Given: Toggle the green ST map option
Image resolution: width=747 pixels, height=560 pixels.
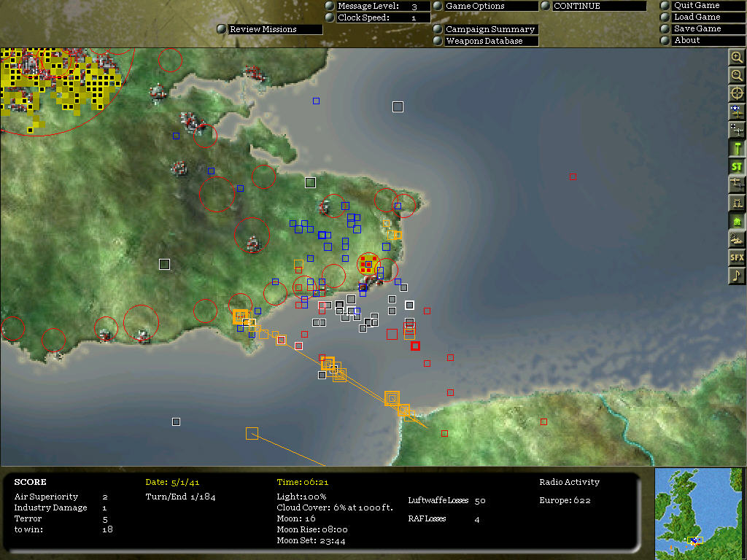Looking at the screenshot, I should [737, 166].
